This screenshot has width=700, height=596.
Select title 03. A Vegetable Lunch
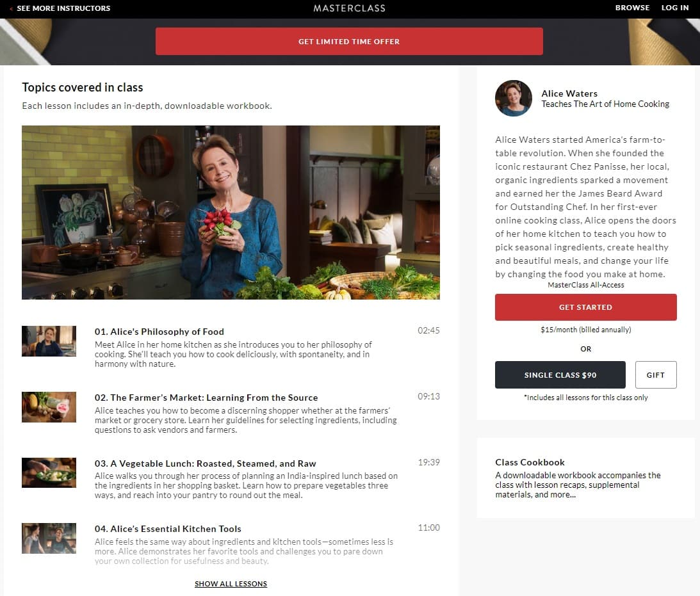click(x=206, y=463)
